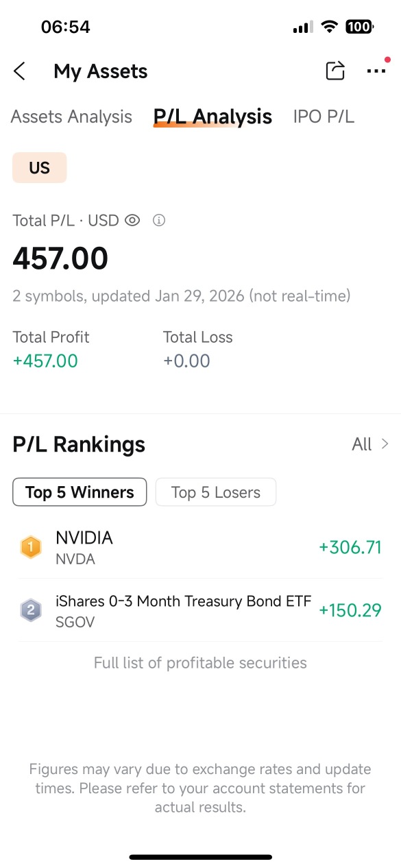
Task: Tap the gold rank 1 medal icon
Action: pos(31,548)
